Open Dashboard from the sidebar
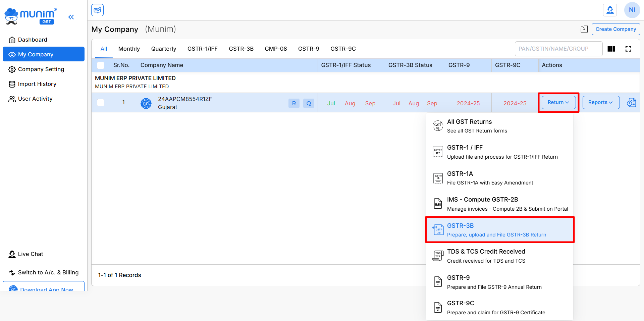This screenshot has width=644, height=321. click(x=44, y=40)
